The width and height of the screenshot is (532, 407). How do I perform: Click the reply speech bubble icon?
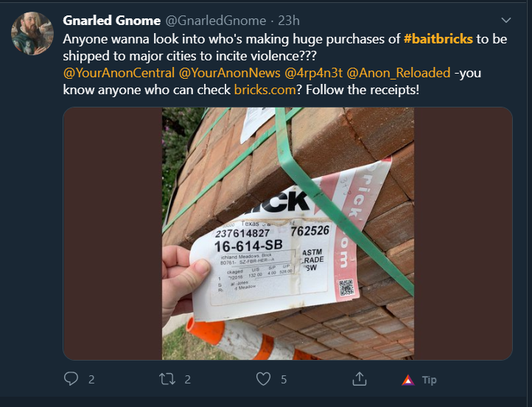point(71,379)
